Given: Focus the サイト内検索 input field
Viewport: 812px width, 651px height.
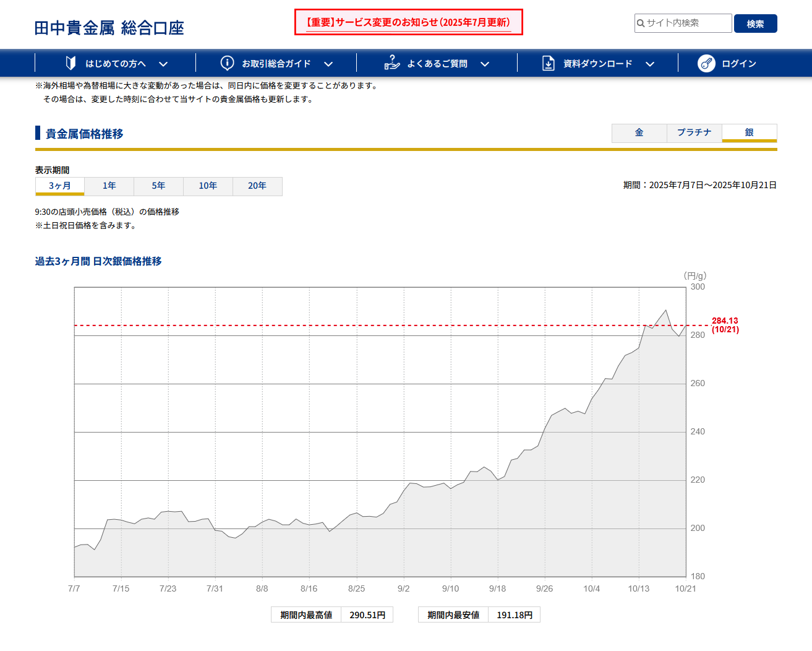Looking at the screenshot, I should [683, 24].
